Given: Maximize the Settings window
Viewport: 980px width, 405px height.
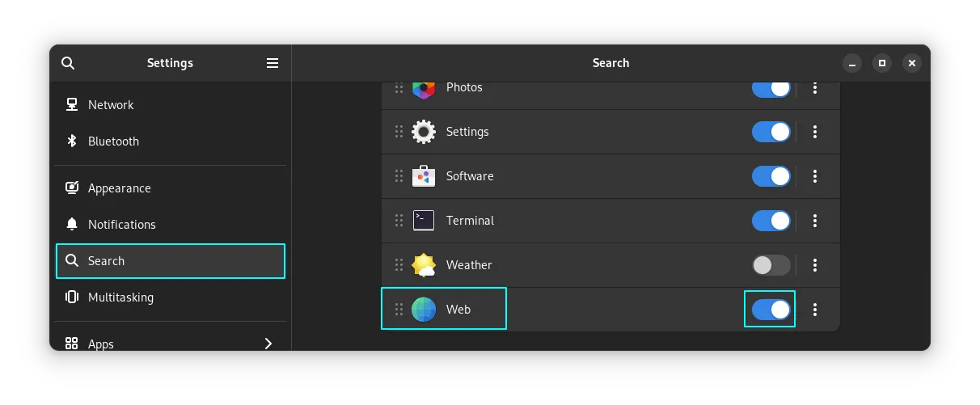Looking at the screenshot, I should point(882,63).
